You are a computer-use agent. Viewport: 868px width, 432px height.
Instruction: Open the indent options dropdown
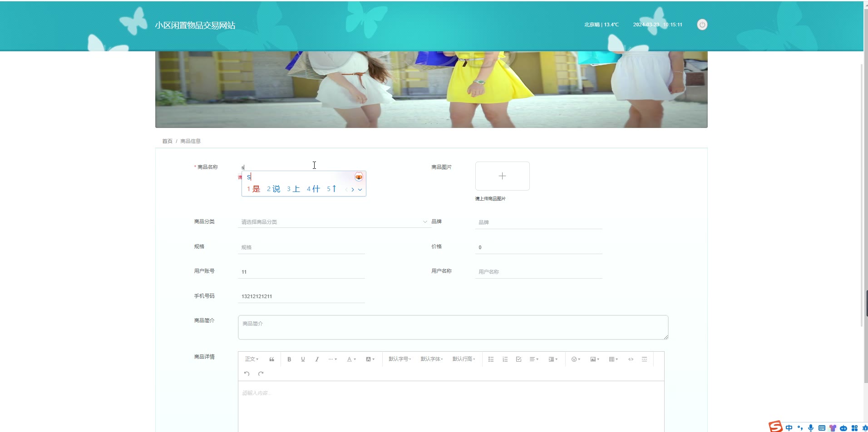coord(553,359)
